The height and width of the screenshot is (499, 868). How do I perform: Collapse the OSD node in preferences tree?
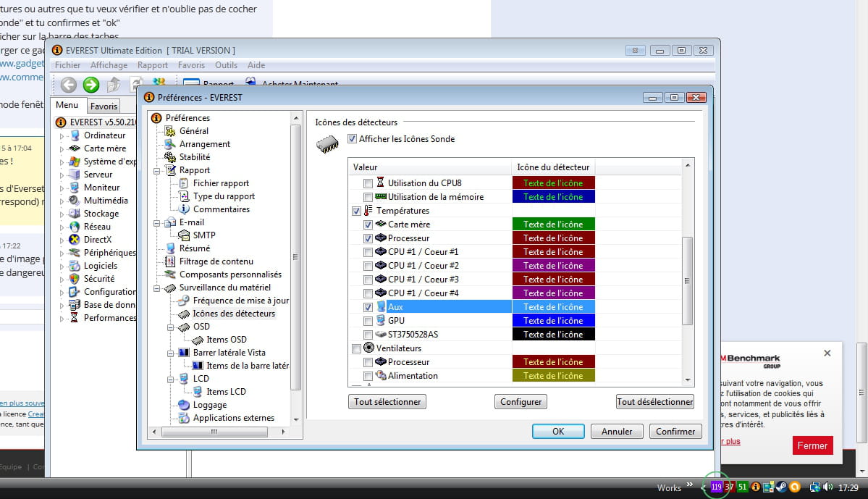(x=171, y=327)
